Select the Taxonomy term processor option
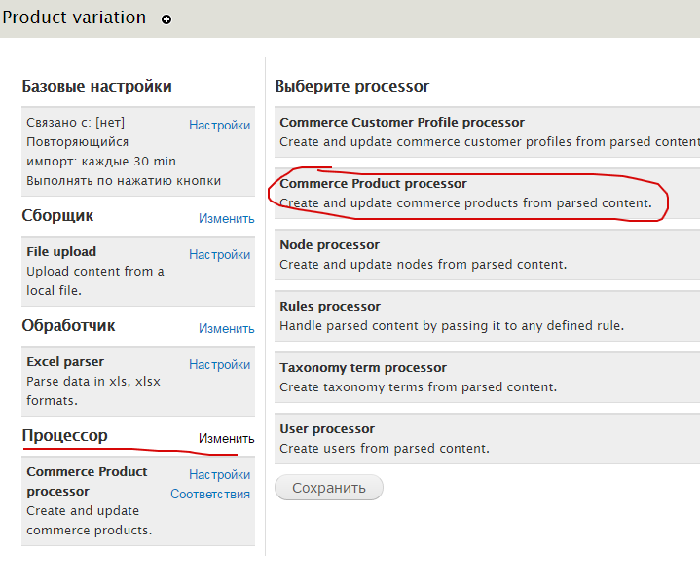 [363, 368]
